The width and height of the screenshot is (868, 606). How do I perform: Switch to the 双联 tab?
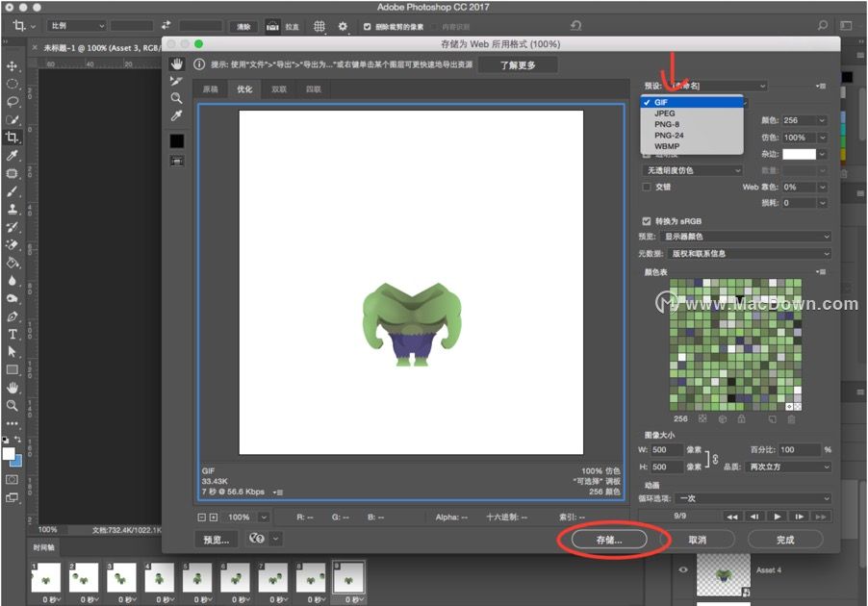click(279, 89)
